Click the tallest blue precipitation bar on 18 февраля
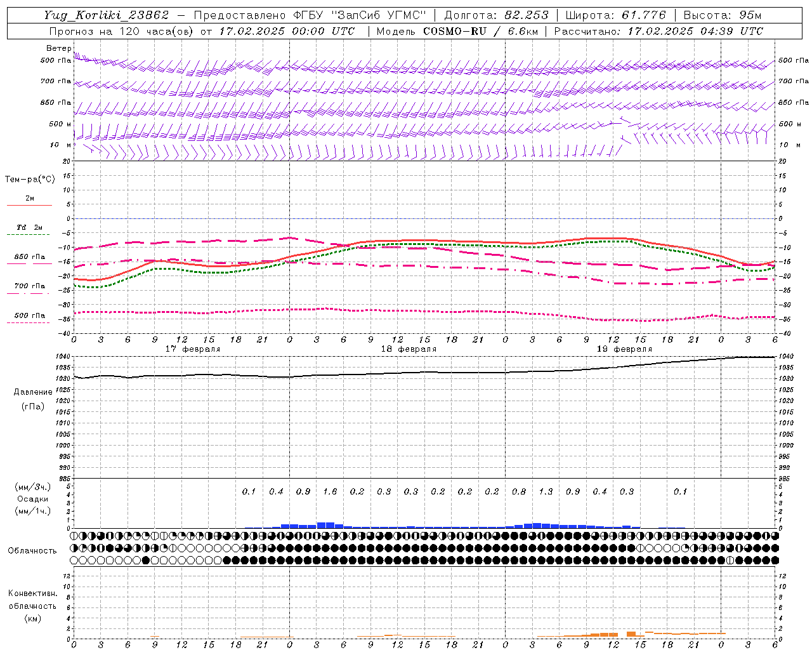The image size is (812, 650). coord(325,525)
